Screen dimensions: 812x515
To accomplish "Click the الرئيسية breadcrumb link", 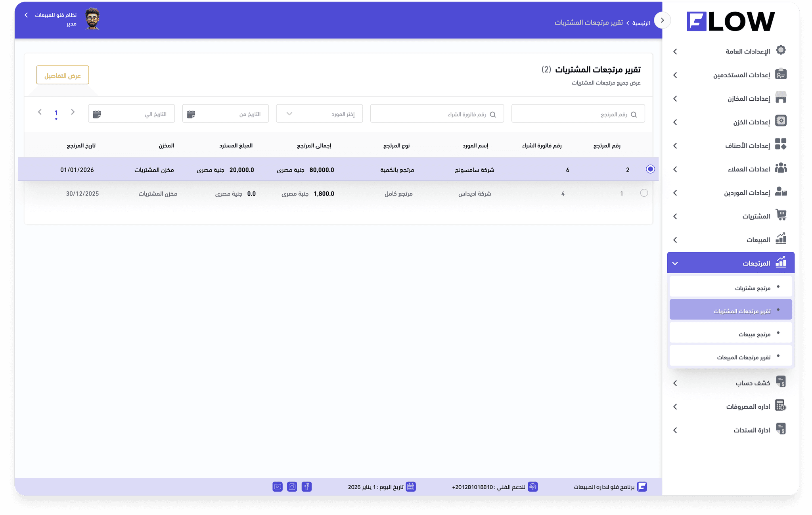I will click(x=641, y=23).
